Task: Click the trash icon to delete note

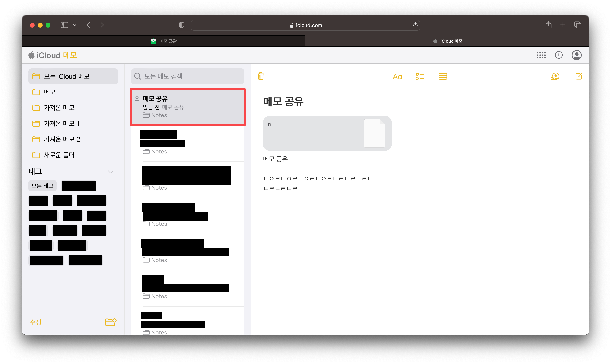Action: tap(261, 76)
